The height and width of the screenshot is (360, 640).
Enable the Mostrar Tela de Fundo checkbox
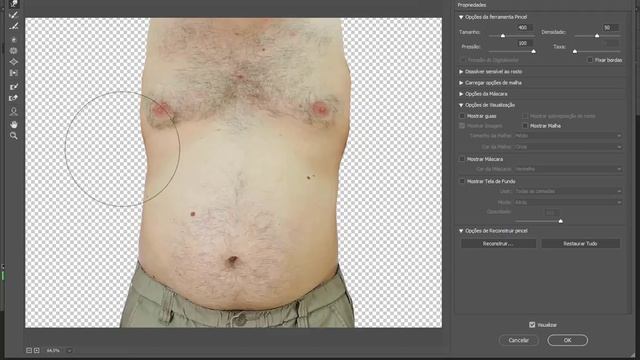click(462, 181)
